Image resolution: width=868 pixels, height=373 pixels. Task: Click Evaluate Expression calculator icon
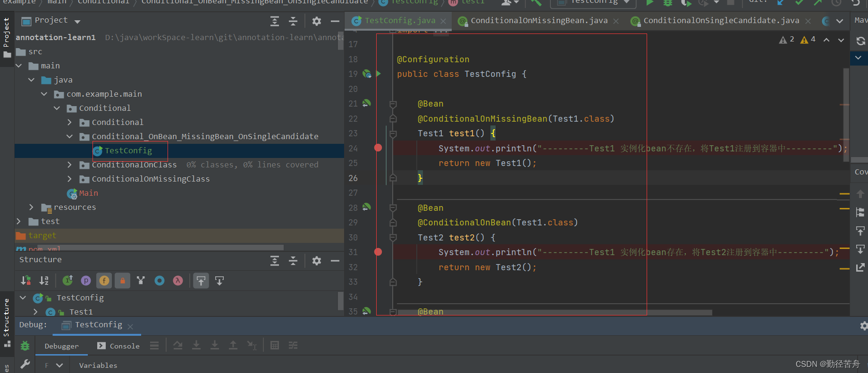click(x=275, y=346)
